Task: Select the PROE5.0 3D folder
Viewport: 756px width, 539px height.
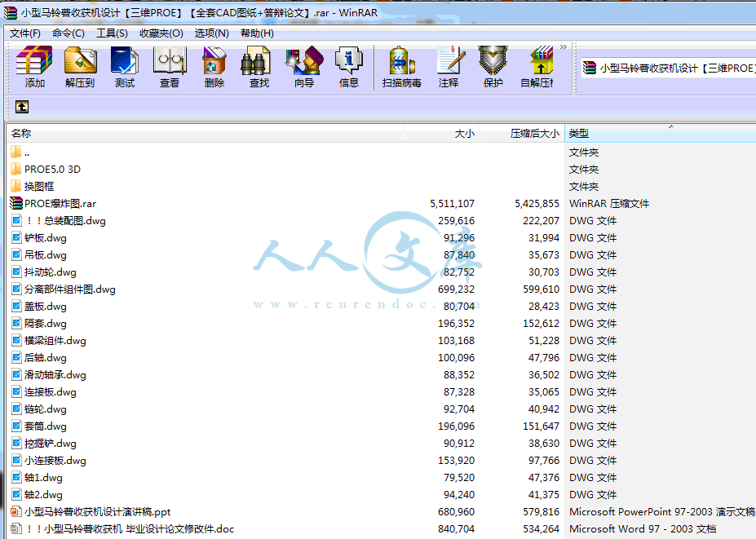Action: coord(46,170)
